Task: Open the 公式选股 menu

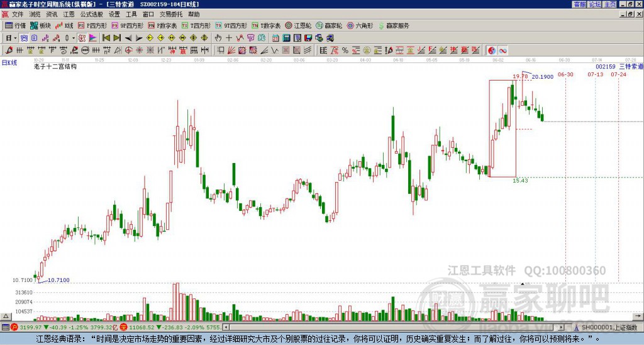Action: click(92, 14)
